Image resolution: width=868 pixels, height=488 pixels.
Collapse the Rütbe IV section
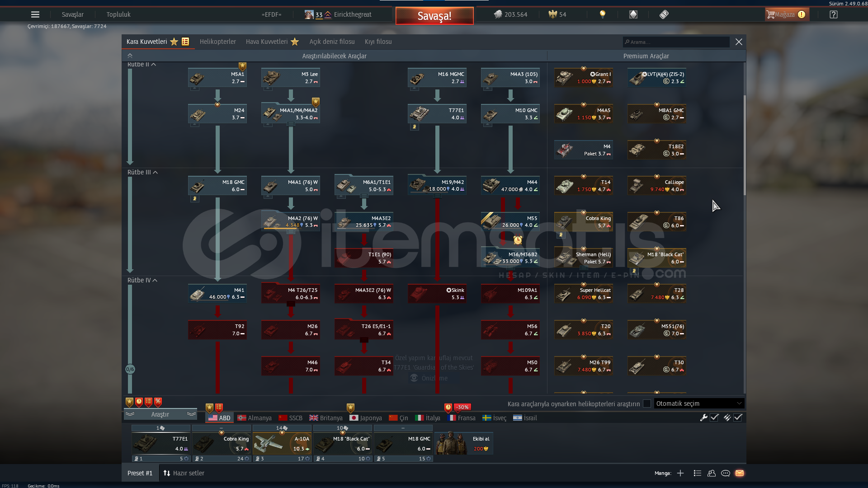[155, 280]
